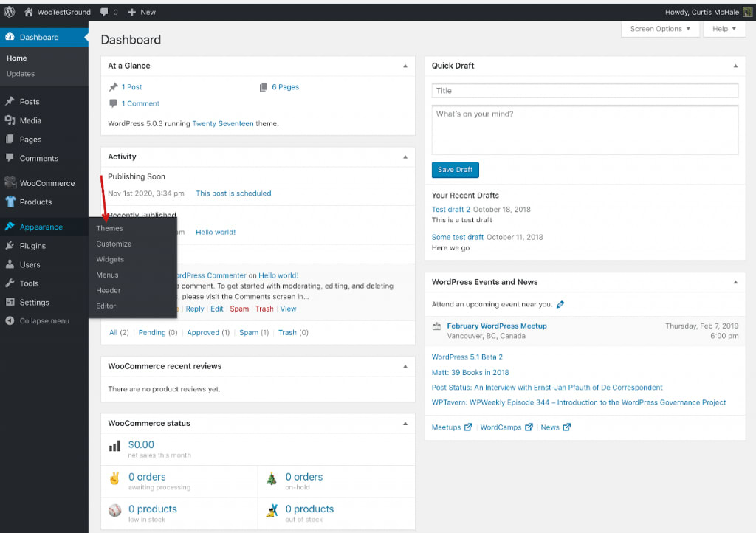This screenshot has width=756, height=533.
Task: Click the Trash action under the comment
Action: click(264, 309)
